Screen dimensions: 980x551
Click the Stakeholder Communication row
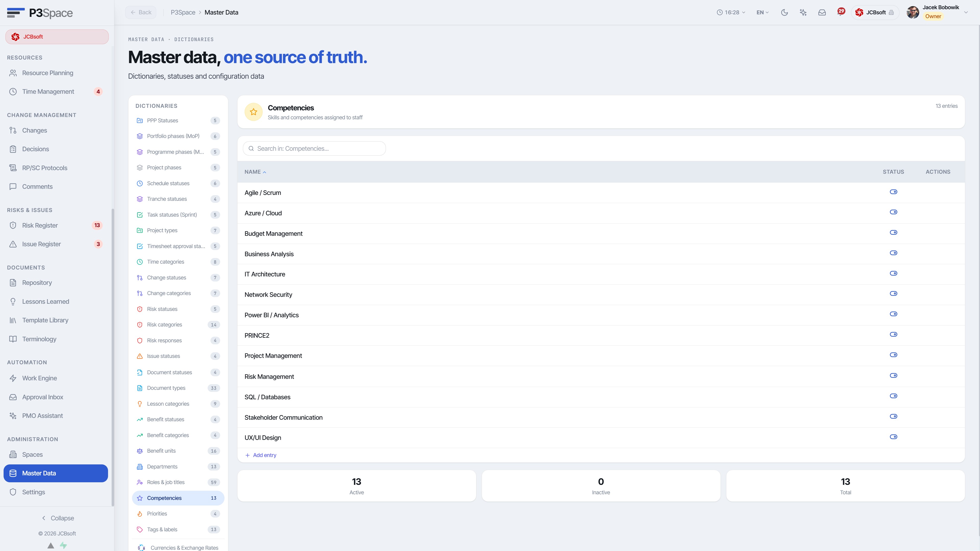pos(601,417)
